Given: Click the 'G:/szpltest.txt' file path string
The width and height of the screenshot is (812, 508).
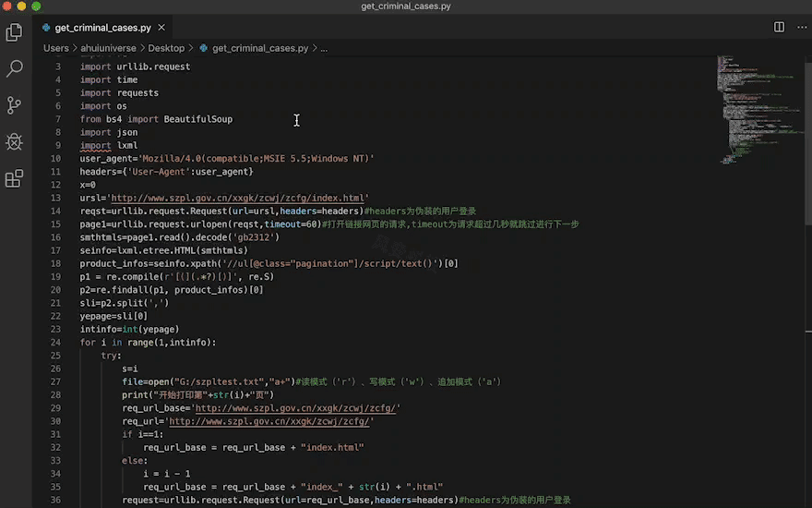Looking at the screenshot, I should tap(219, 382).
